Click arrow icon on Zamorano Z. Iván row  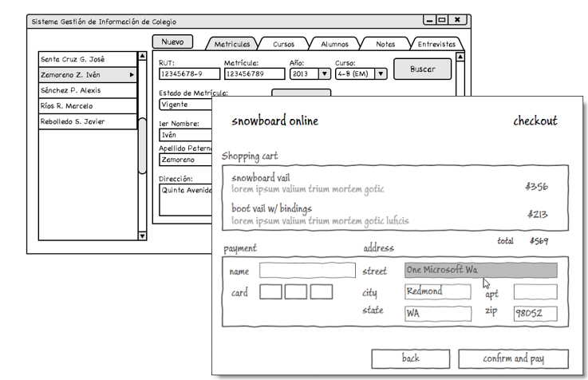point(132,74)
